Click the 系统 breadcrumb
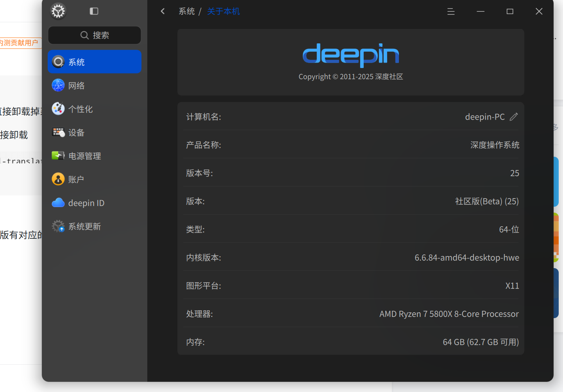The height and width of the screenshot is (392, 563). (x=187, y=11)
